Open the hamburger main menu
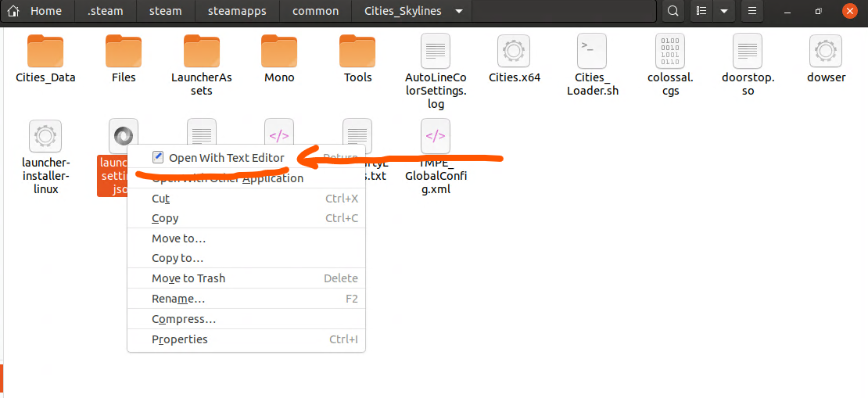868x398 pixels. (x=751, y=12)
